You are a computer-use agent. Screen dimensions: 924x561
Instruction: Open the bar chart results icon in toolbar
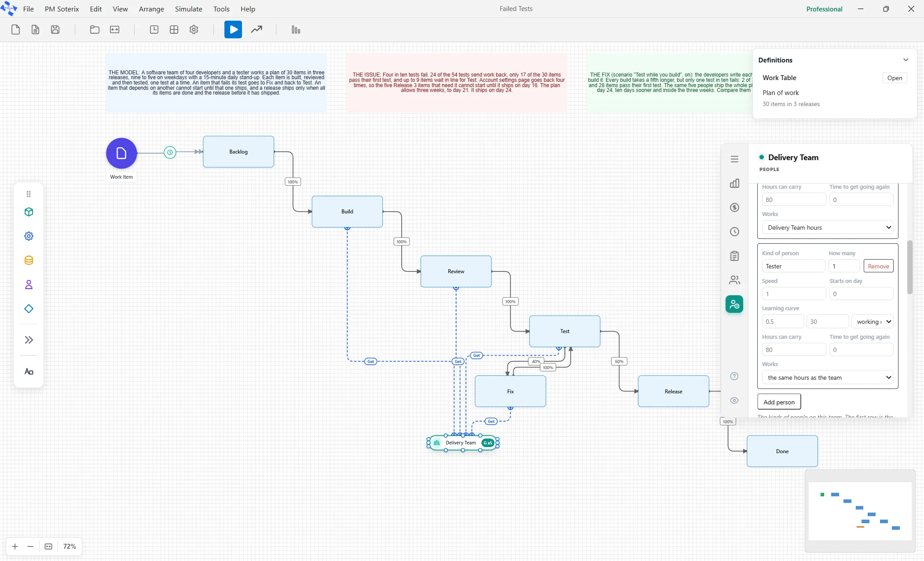pyautogui.click(x=296, y=29)
